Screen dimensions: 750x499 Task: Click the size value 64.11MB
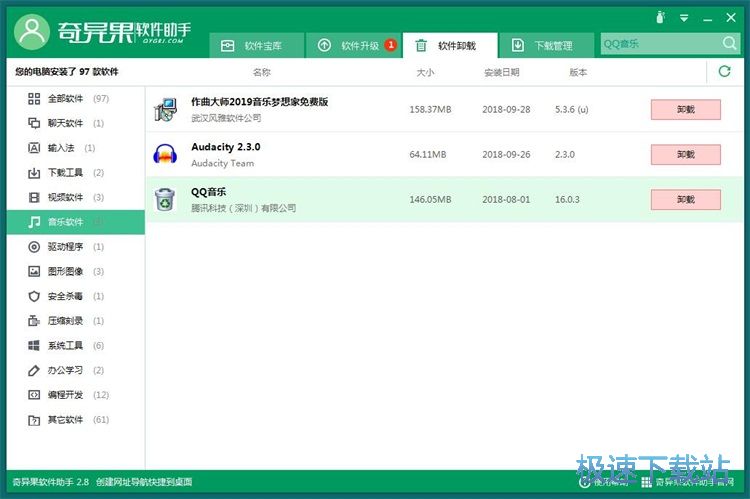[x=428, y=155]
